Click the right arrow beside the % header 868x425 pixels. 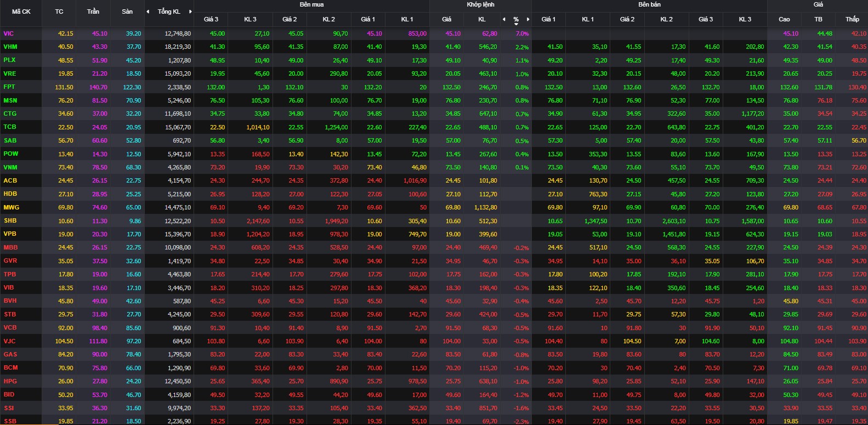click(528, 19)
